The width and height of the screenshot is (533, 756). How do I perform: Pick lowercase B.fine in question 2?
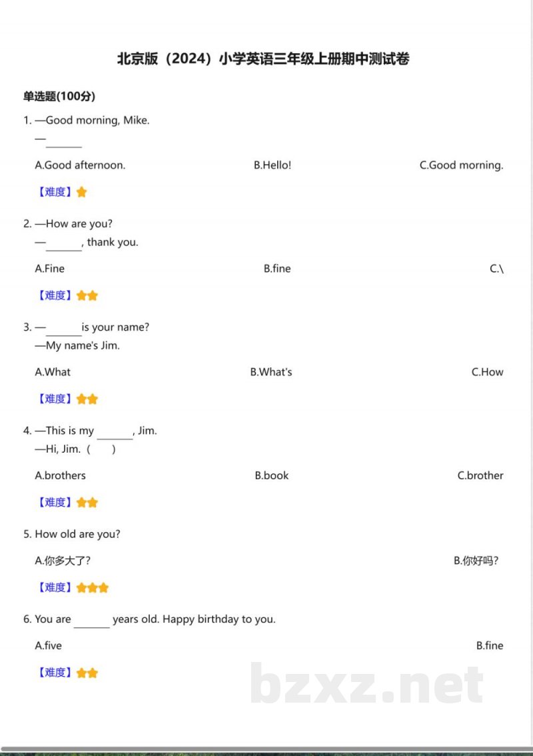pos(277,269)
